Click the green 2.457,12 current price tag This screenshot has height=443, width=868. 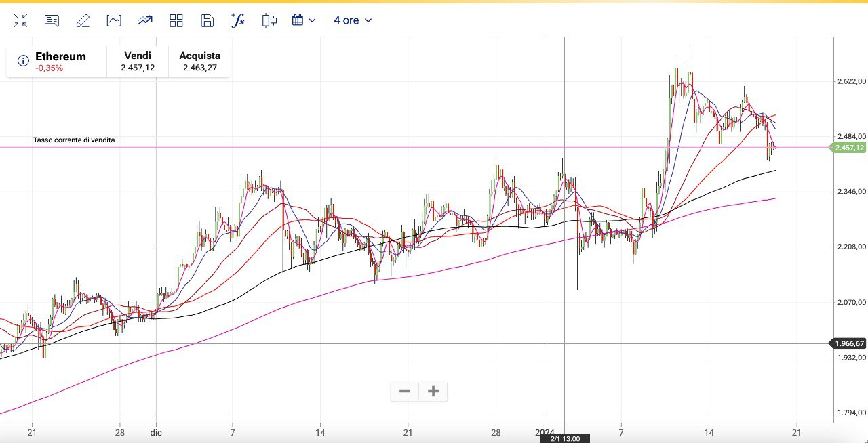[848, 148]
